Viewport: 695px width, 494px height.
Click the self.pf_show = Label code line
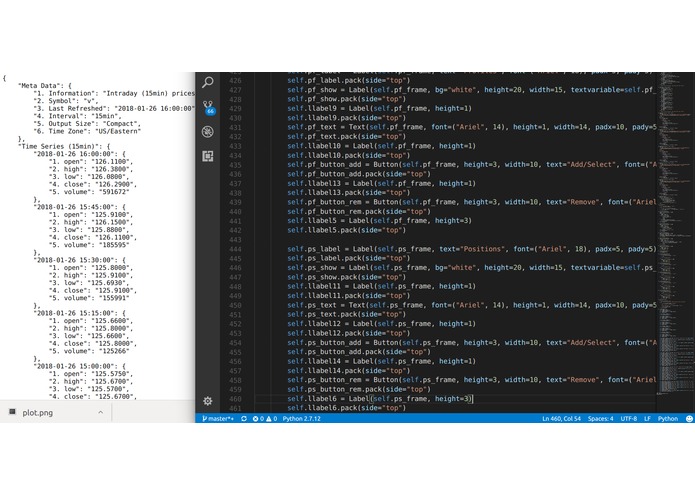click(471, 90)
